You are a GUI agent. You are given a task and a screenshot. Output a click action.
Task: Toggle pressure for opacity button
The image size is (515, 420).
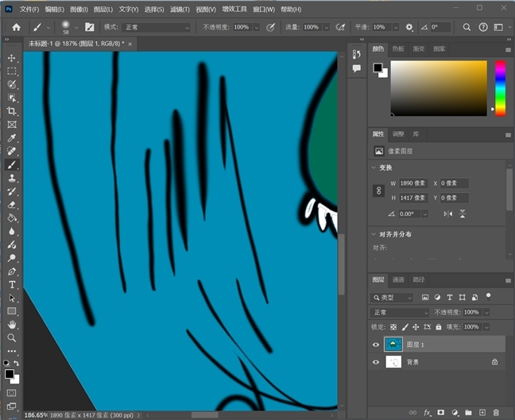pyautogui.click(x=270, y=27)
